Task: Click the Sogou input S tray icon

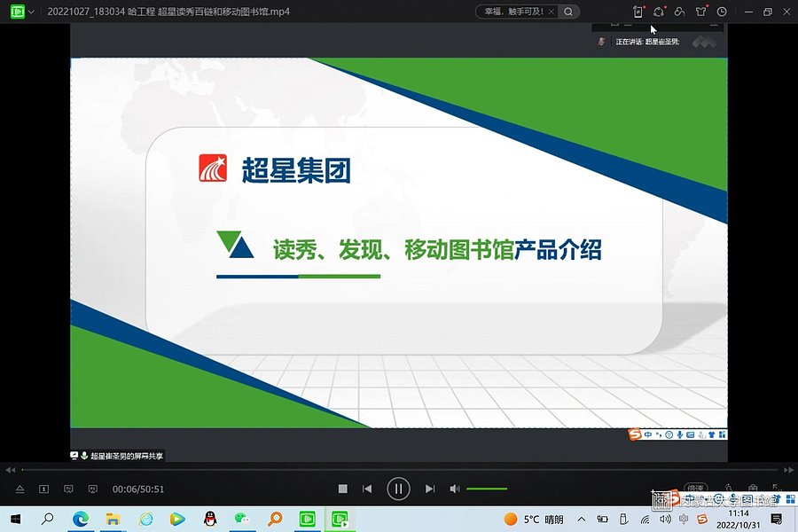Action: click(x=702, y=520)
